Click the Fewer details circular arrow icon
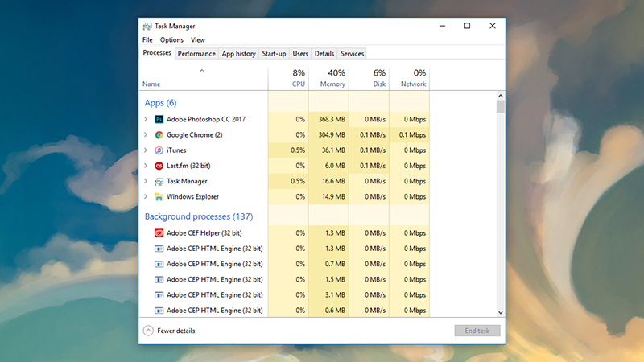 [x=148, y=331]
